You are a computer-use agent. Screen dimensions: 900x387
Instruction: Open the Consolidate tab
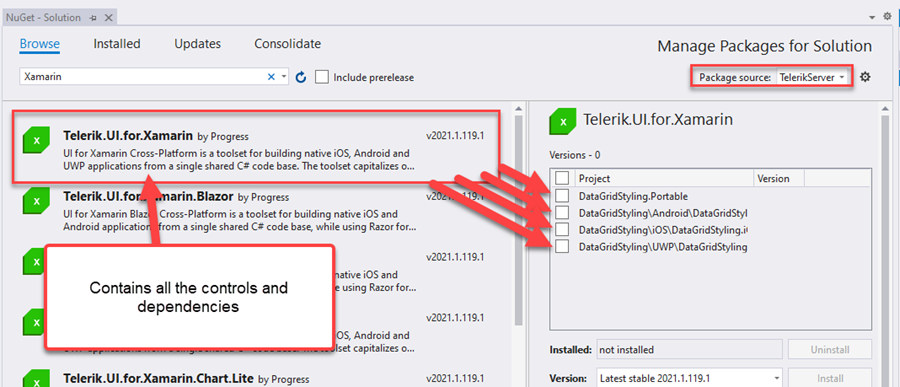coord(288,44)
